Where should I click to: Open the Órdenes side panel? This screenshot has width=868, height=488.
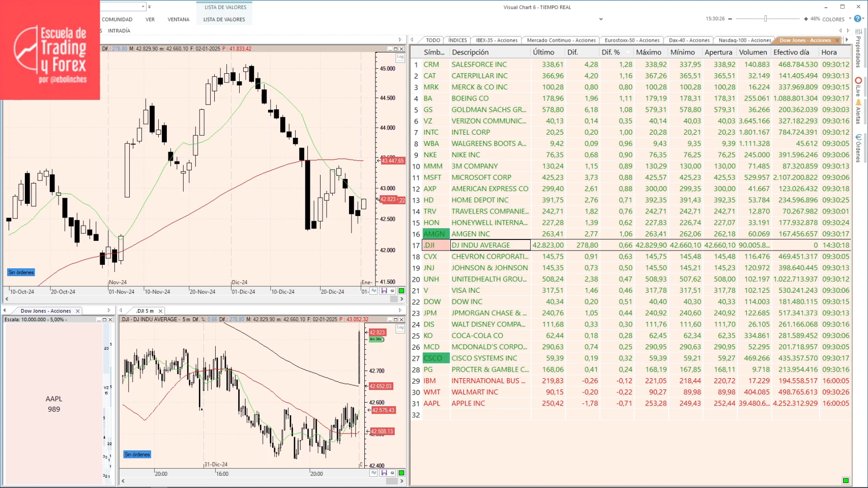point(858,148)
